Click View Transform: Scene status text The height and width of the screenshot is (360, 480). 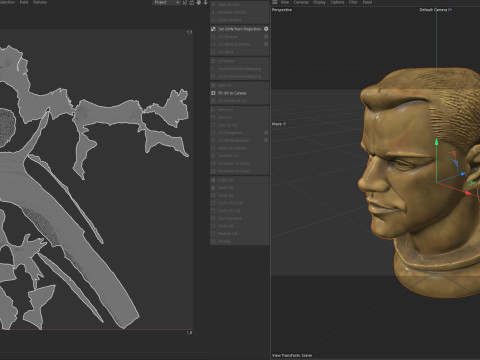[x=292, y=355]
